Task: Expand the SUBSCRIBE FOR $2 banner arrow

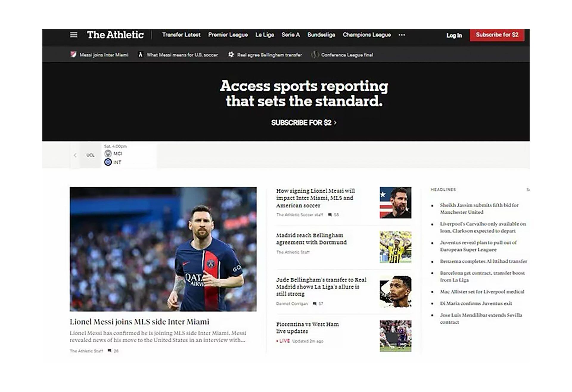Action: (335, 122)
